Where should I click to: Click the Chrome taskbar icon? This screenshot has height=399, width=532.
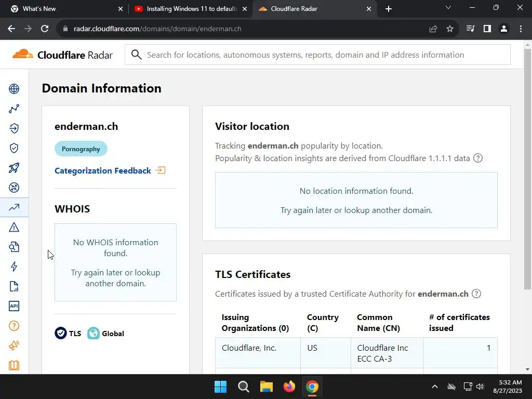click(312, 387)
